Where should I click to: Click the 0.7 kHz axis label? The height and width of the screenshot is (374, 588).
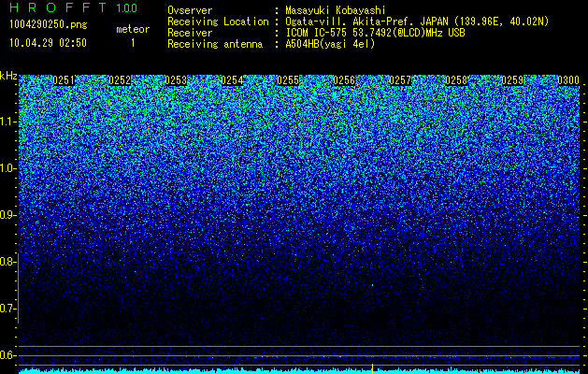(x=7, y=309)
